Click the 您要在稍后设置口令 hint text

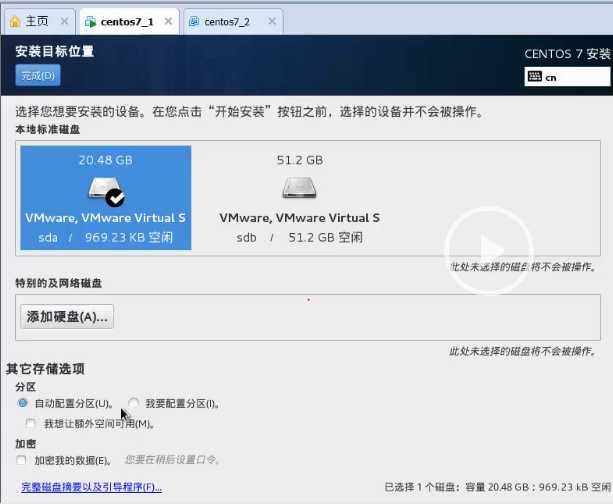(x=172, y=460)
